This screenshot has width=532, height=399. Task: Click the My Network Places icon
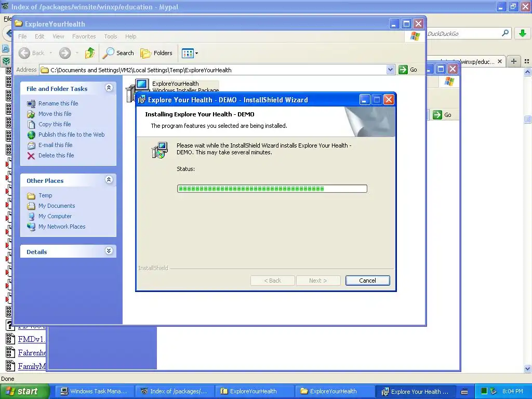pyautogui.click(x=31, y=227)
